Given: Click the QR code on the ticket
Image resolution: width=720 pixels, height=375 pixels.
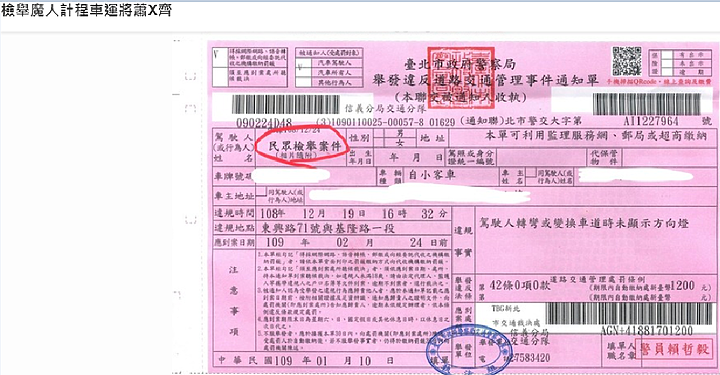Looking at the screenshot, I should pos(627,61).
